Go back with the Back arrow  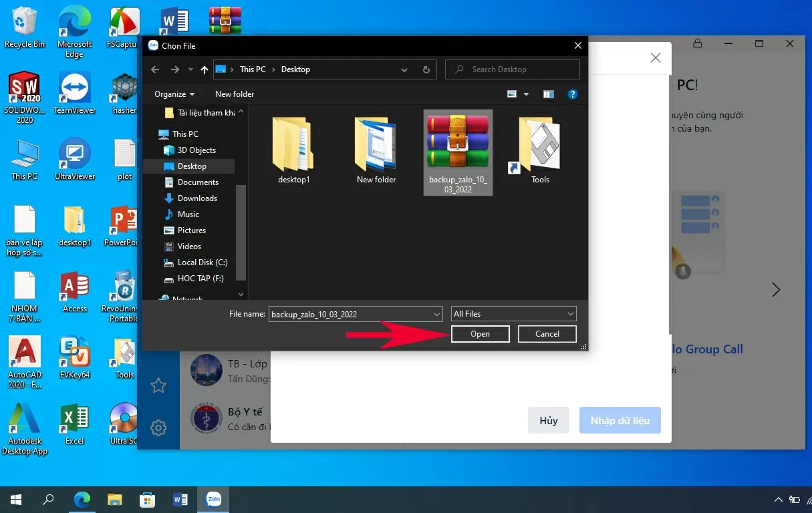155,69
